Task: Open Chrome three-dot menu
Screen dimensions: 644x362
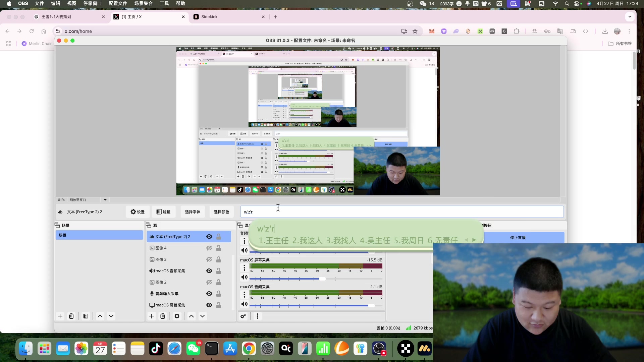Action: pos(629,31)
